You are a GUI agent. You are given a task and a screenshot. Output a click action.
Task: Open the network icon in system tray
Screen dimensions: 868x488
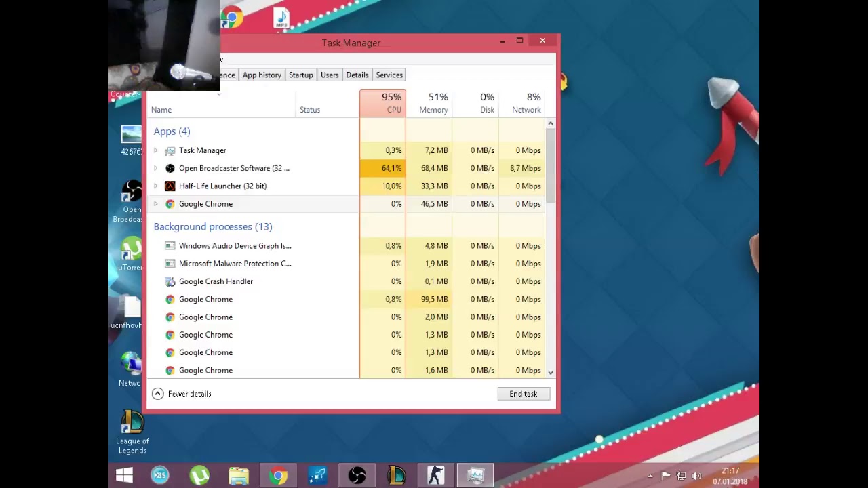[681, 476]
